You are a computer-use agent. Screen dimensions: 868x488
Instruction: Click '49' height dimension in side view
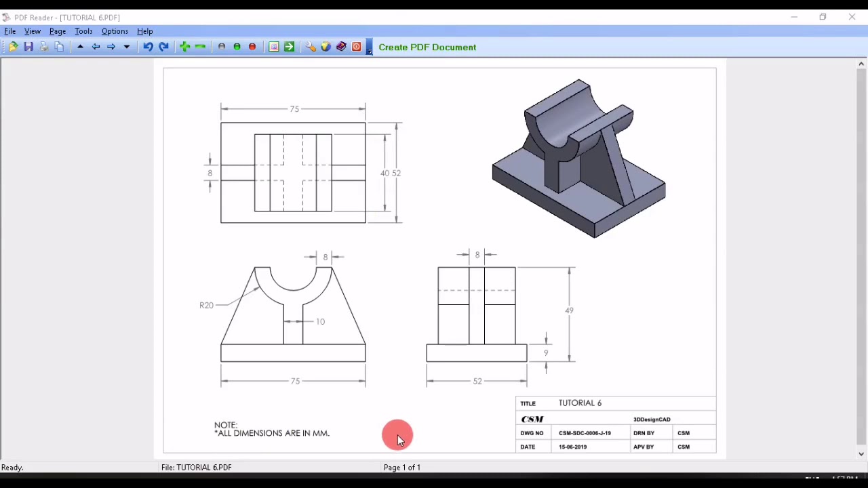(x=569, y=310)
